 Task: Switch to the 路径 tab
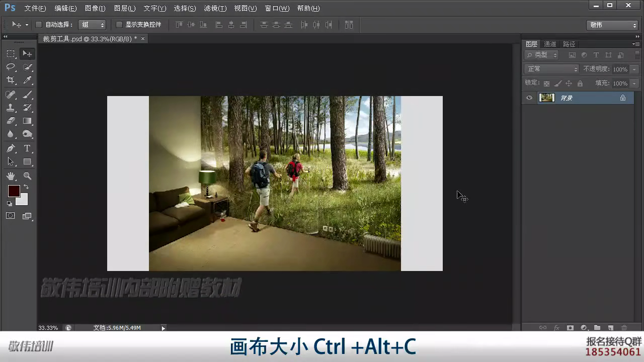coord(569,44)
